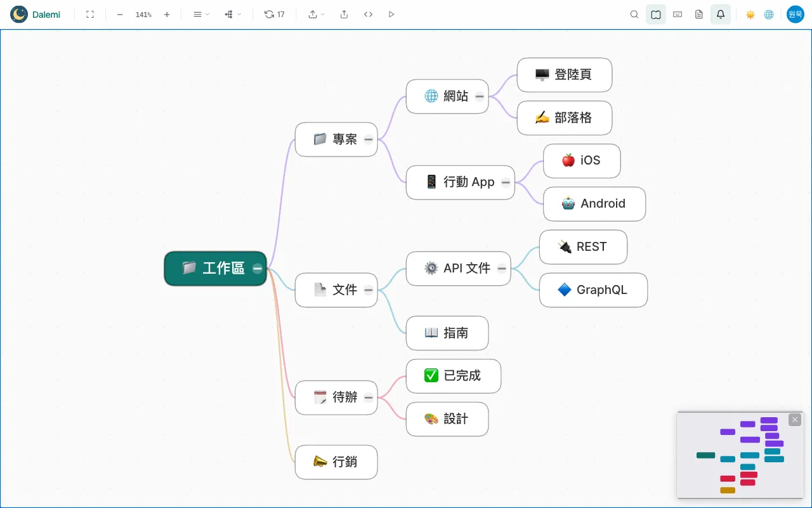
Task: Select the REST node
Action: point(583,247)
